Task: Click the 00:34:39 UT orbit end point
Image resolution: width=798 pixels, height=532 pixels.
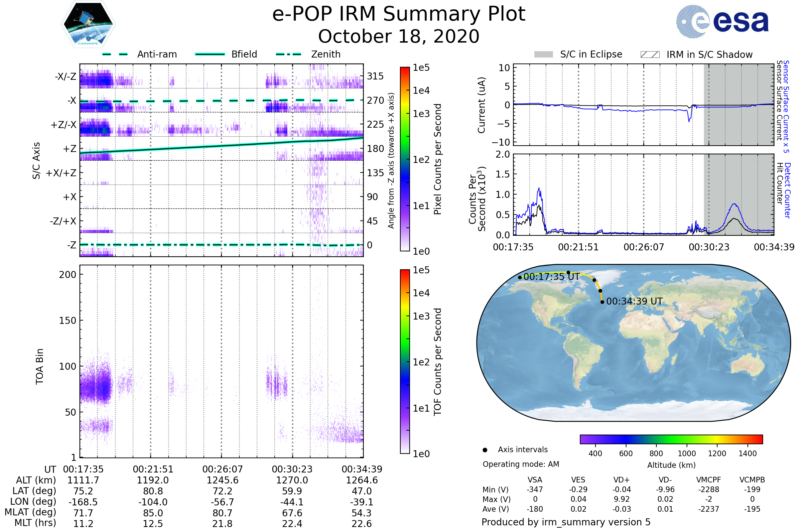Action: point(602,302)
